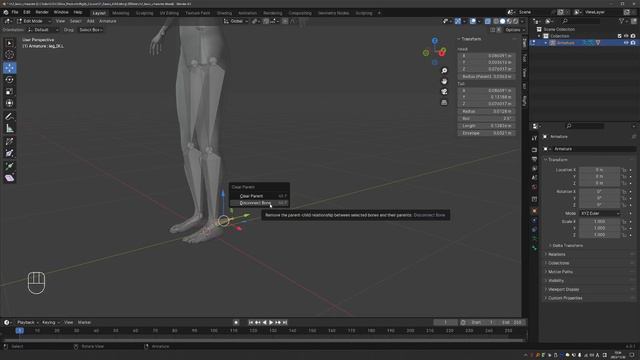Open the Physics properties tab icon
The height and width of the screenshot is (360, 640).
[x=534, y=220]
